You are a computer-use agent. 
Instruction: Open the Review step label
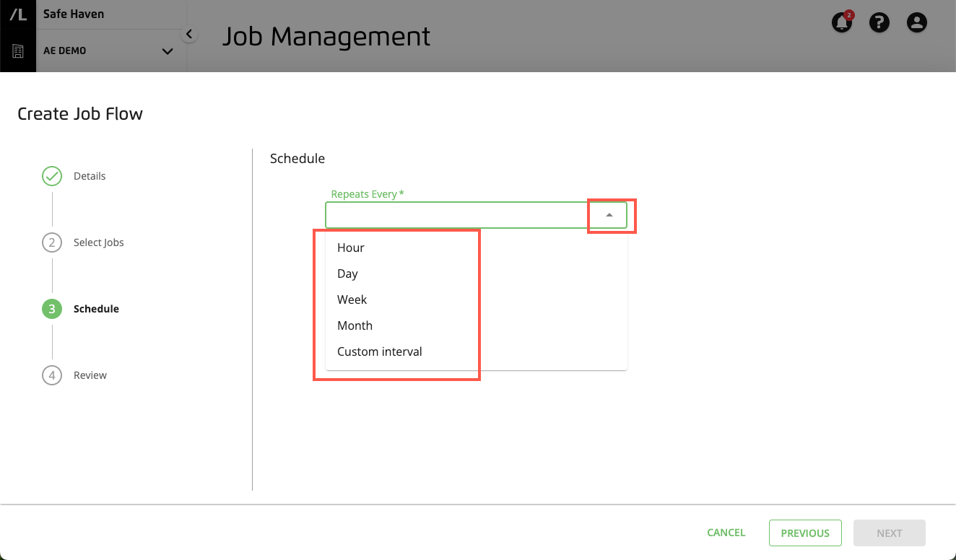pyautogui.click(x=90, y=375)
